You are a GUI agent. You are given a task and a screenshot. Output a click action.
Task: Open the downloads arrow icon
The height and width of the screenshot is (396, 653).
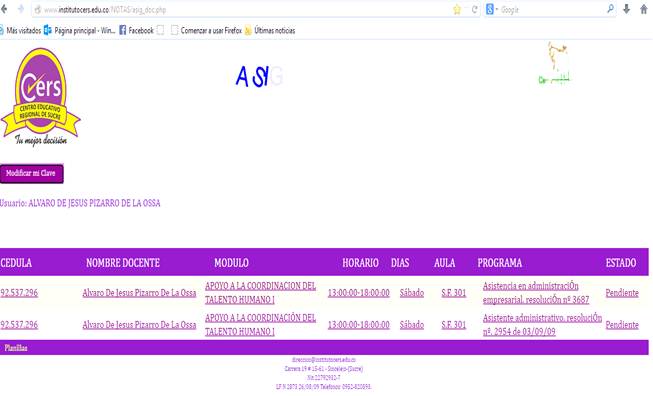click(626, 9)
